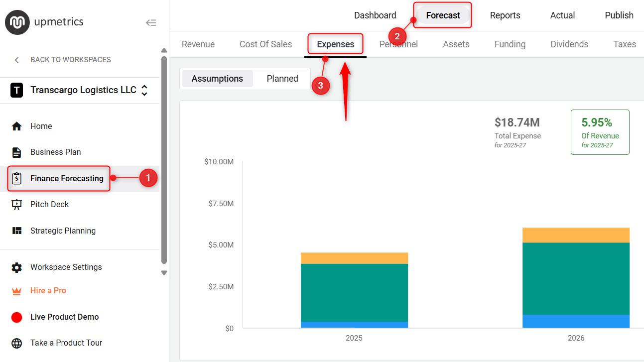Click the 2026 blue bar segment

(576, 322)
